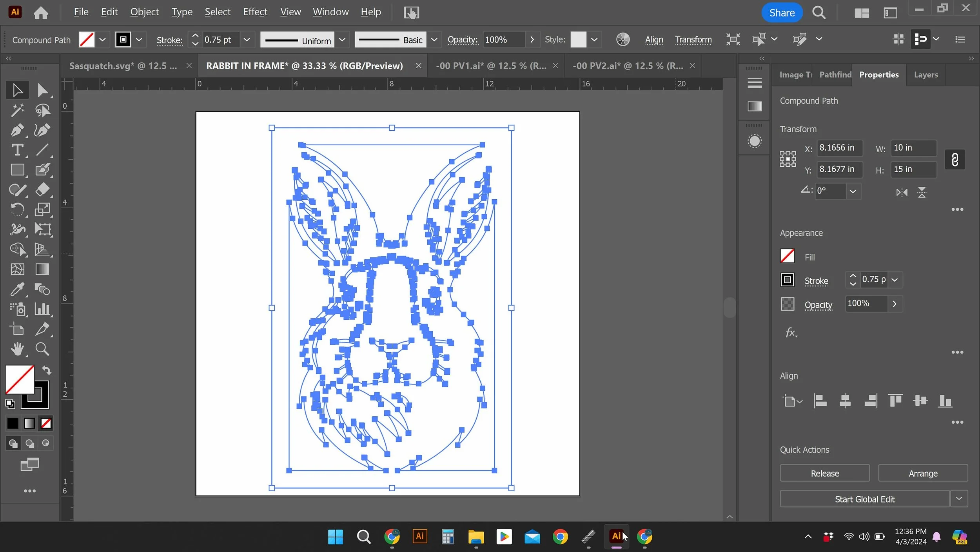Screen dimensions: 980x552
Task: Open the Effect menu
Action: click(255, 12)
